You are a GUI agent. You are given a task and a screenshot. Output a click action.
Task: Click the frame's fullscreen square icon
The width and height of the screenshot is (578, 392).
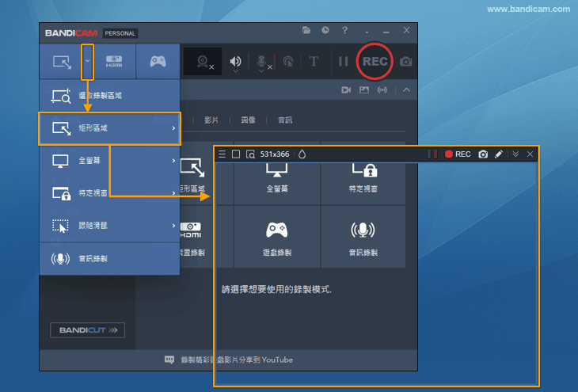click(x=236, y=154)
